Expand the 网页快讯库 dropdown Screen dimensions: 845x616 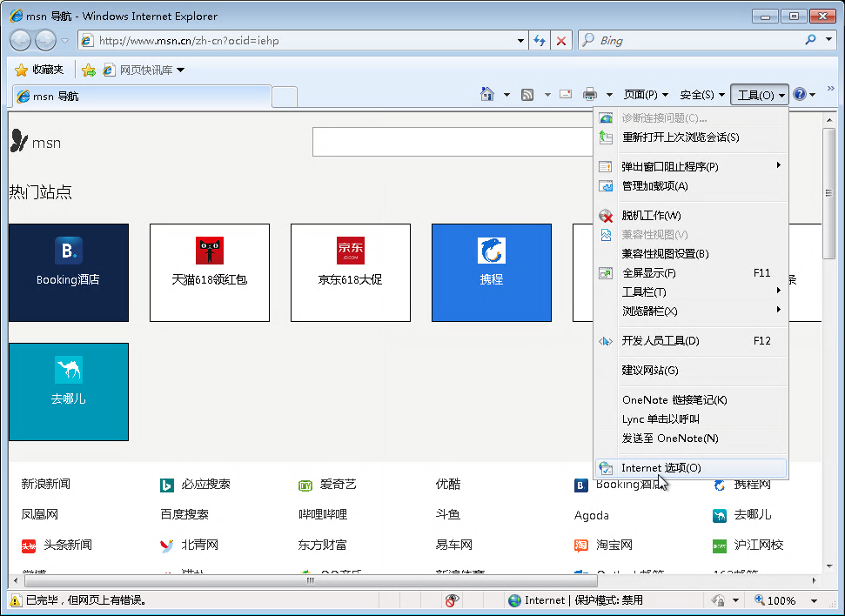(x=180, y=70)
